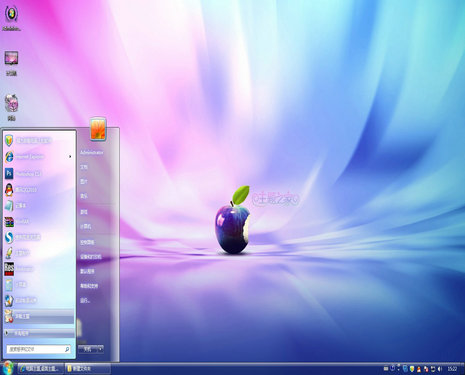Open the green shield security program in Start menu
Viewport: 465px width, 375px height.
coord(39,140)
